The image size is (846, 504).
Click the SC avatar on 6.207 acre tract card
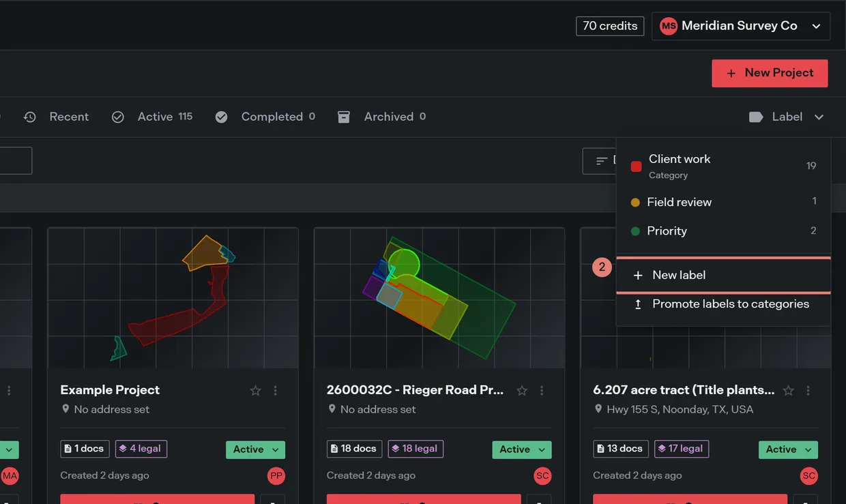[809, 475]
